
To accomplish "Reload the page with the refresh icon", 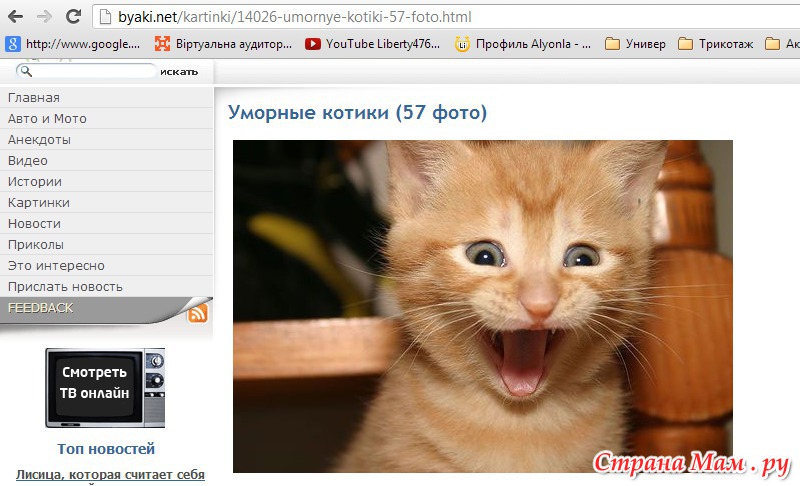I will pyautogui.click(x=73, y=16).
